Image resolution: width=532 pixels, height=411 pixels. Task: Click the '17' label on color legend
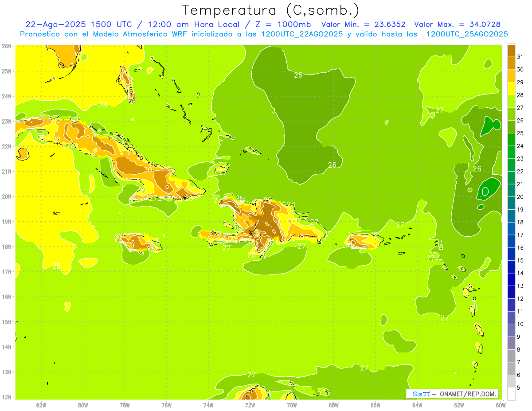(520, 235)
